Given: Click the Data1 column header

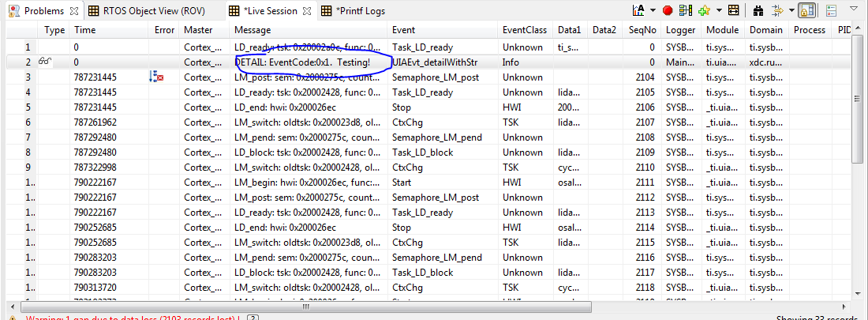Looking at the screenshot, I should (570, 30).
